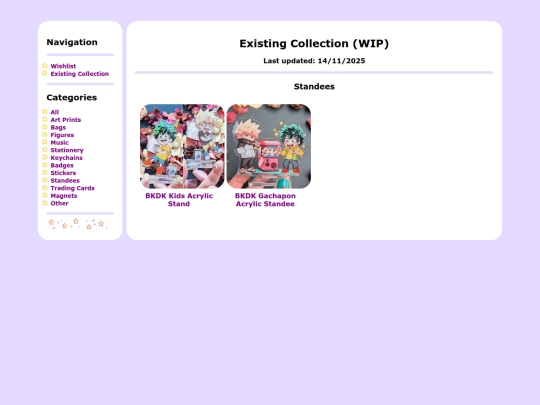This screenshot has height=405, width=540.
Task: Click the star bullet next to Standees
Action: pos(44,180)
